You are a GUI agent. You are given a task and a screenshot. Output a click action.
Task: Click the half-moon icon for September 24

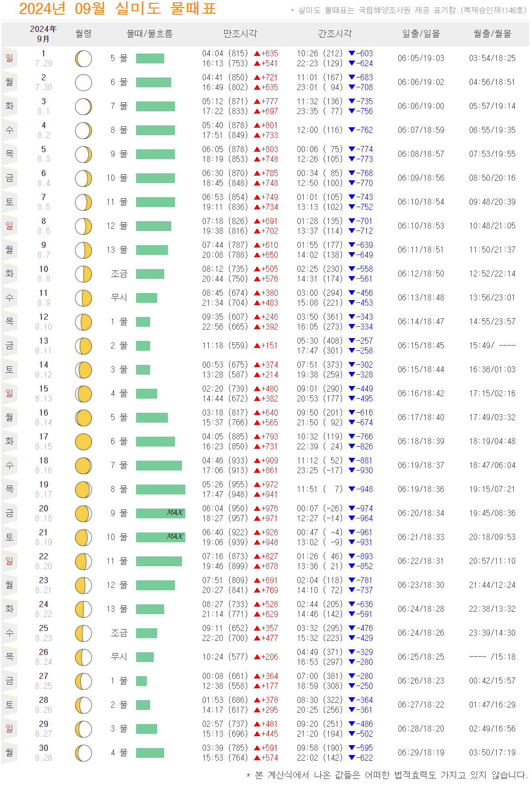coord(84,609)
